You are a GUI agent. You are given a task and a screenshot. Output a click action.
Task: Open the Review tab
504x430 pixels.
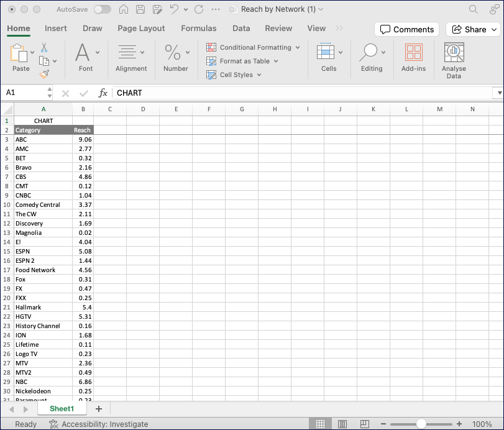tap(278, 29)
